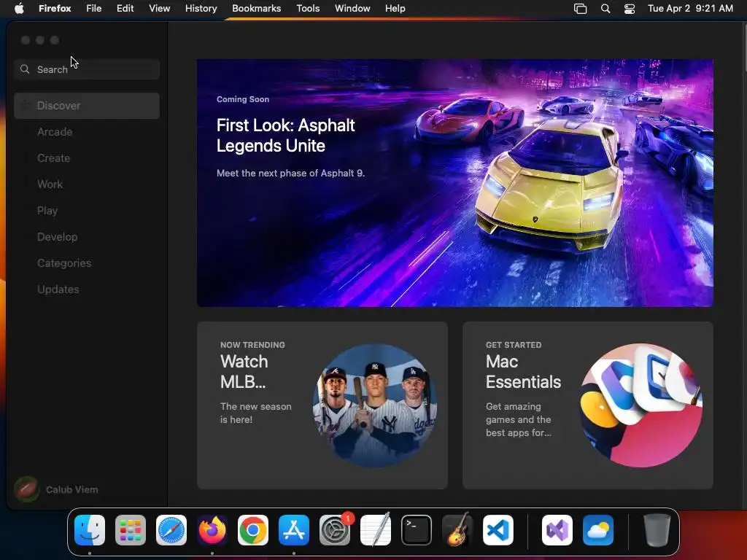Go to the Develop section
747x560 pixels.
coord(87,237)
